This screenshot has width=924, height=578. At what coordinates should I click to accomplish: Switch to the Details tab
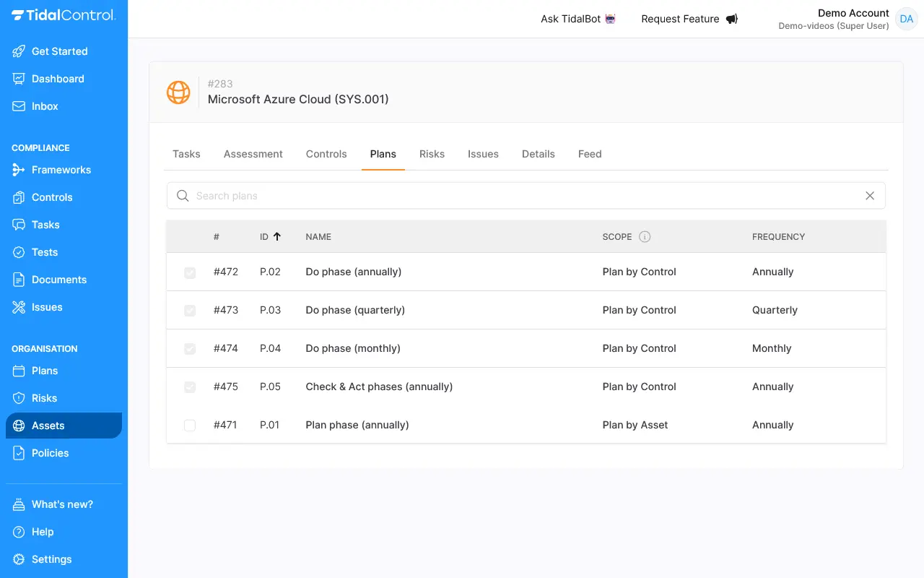pos(539,154)
